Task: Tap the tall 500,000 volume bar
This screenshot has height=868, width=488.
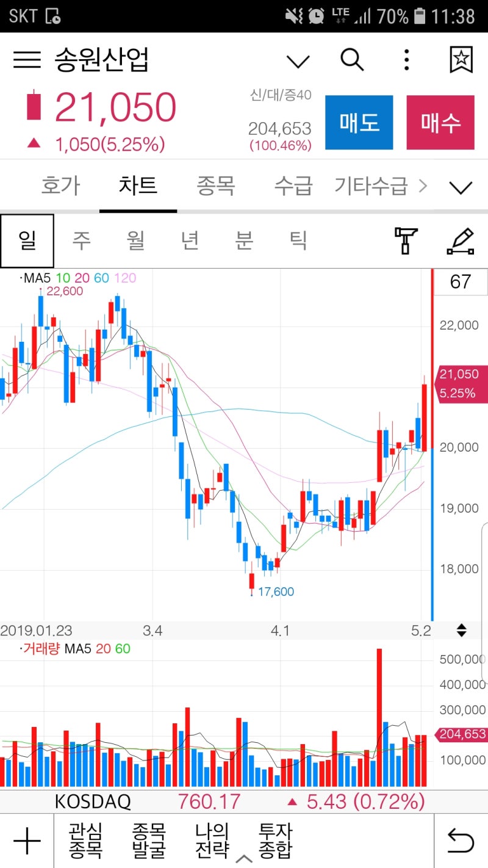Action: (379, 717)
